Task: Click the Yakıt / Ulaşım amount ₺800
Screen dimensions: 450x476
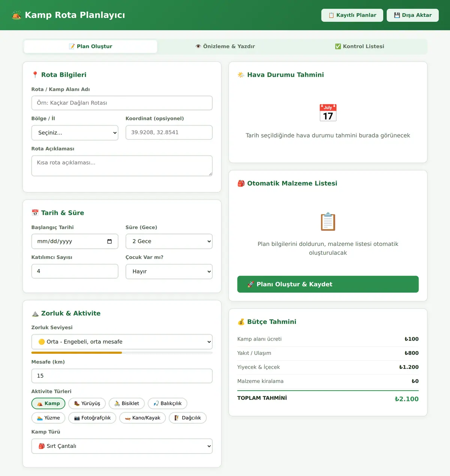Action: [x=411, y=353]
